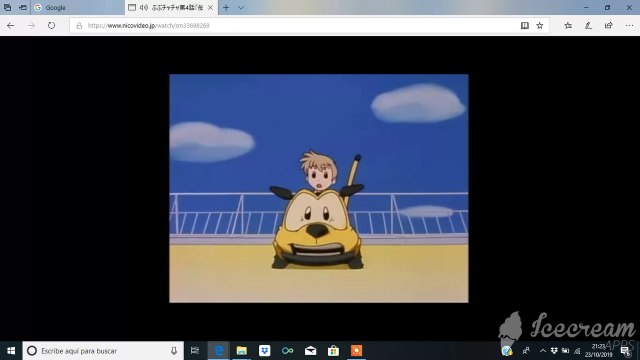Show tab previews chevron

click(241, 7)
